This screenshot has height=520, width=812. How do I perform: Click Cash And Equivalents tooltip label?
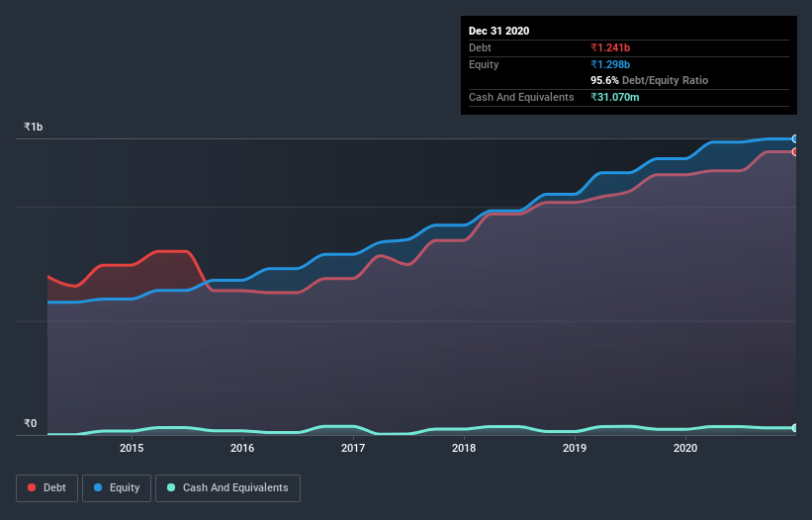click(521, 97)
